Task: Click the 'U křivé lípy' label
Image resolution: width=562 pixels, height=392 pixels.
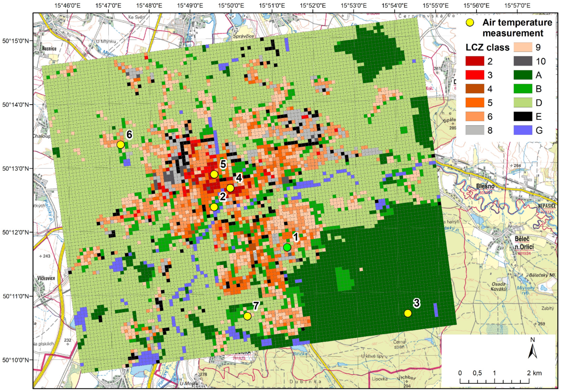Action: pos(372,356)
